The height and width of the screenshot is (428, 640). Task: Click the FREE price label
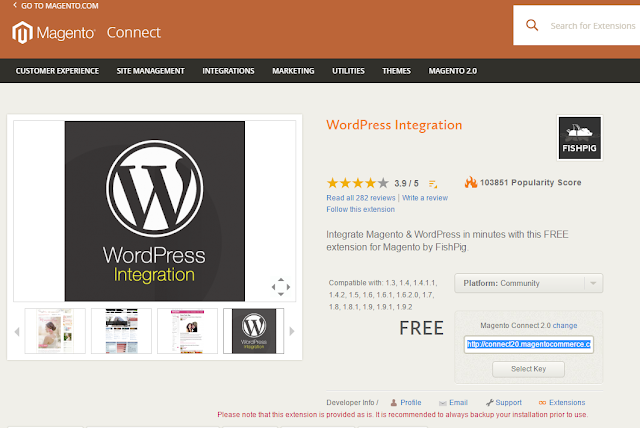pos(421,328)
